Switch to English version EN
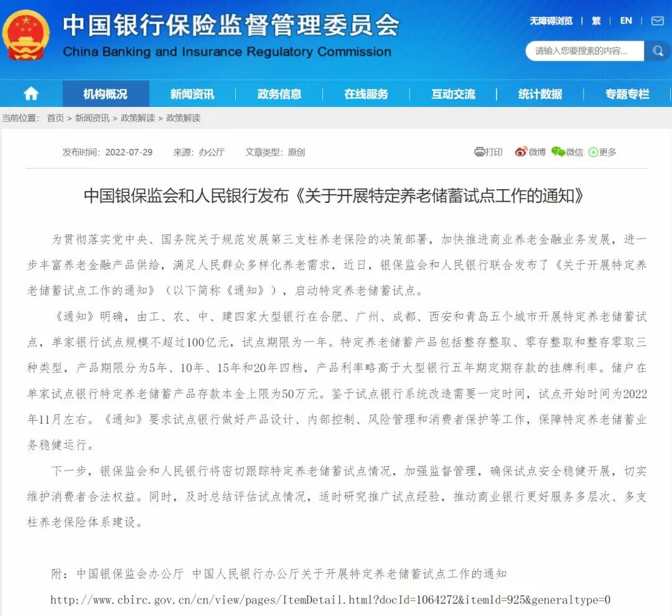 626,21
